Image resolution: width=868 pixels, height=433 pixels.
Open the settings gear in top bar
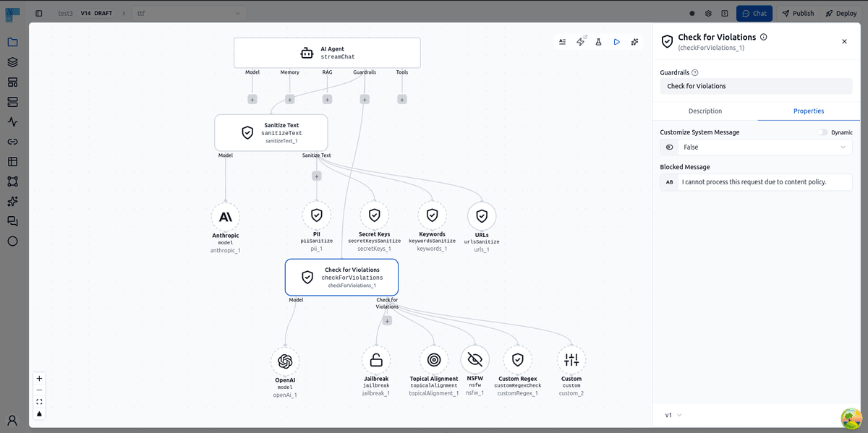coord(709,13)
